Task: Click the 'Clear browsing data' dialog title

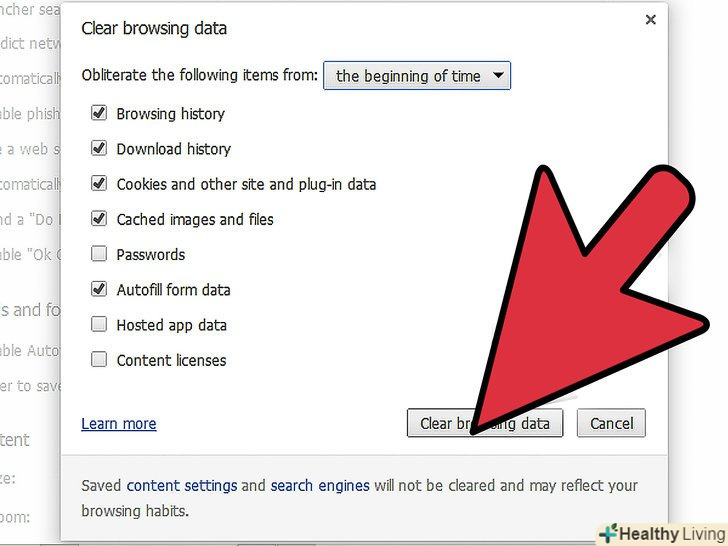Action: tap(154, 28)
